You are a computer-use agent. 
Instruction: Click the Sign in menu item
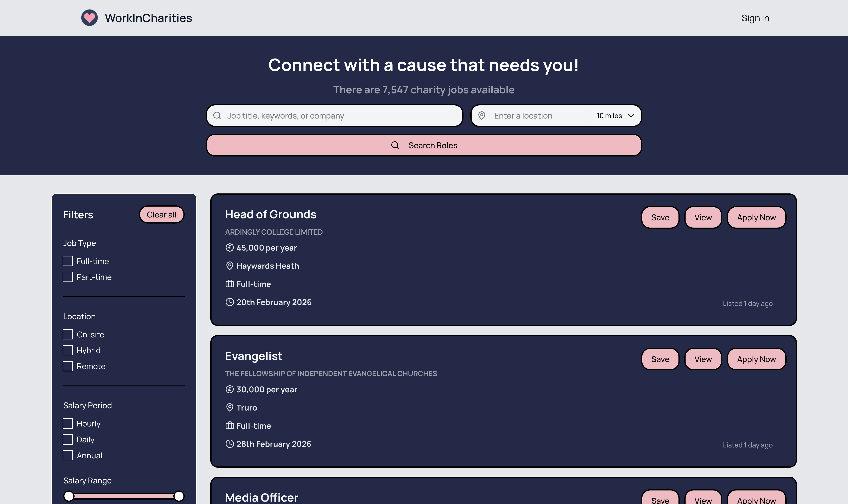[x=755, y=18]
